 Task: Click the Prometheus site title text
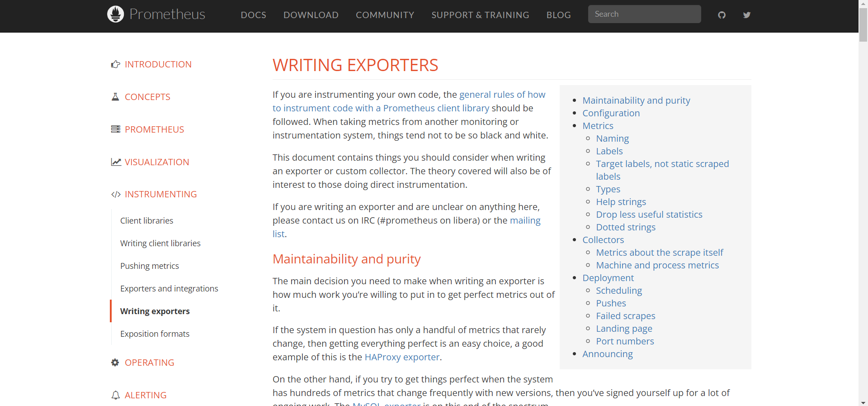pos(167,14)
